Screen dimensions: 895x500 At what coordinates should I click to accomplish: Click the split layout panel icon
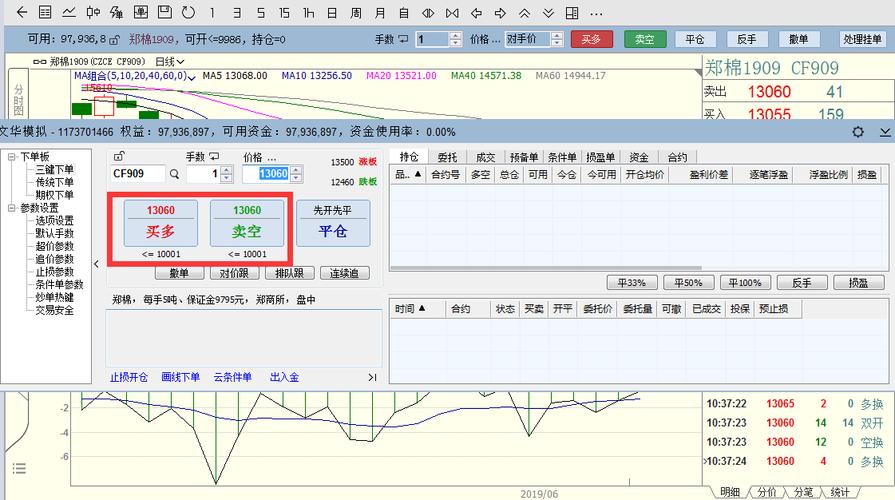click(572, 13)
